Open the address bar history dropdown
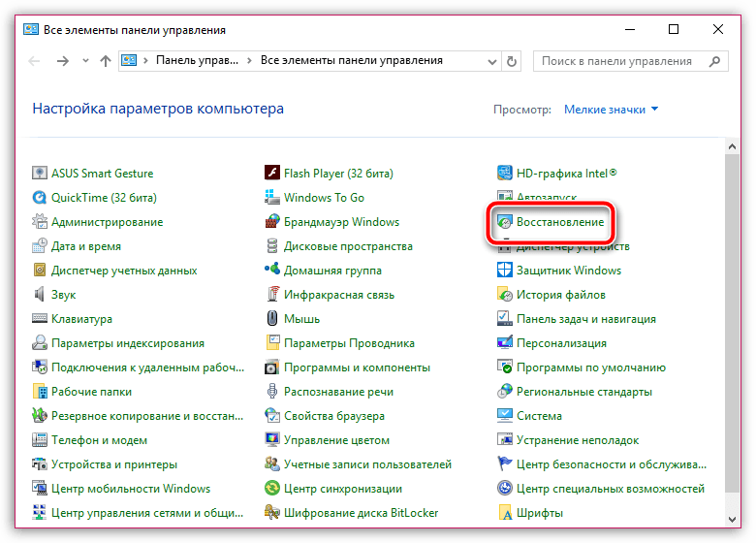Viewport: 756px width, 543px height. (x=491, y=61)
